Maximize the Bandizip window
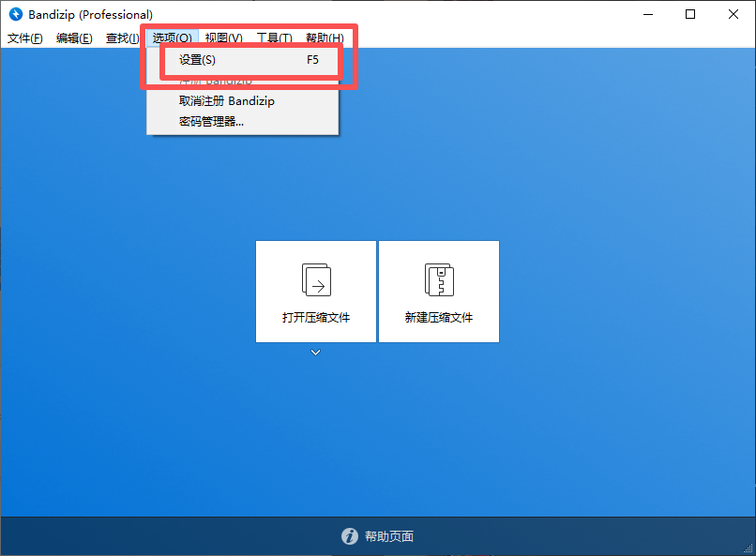 pos(690,14)
